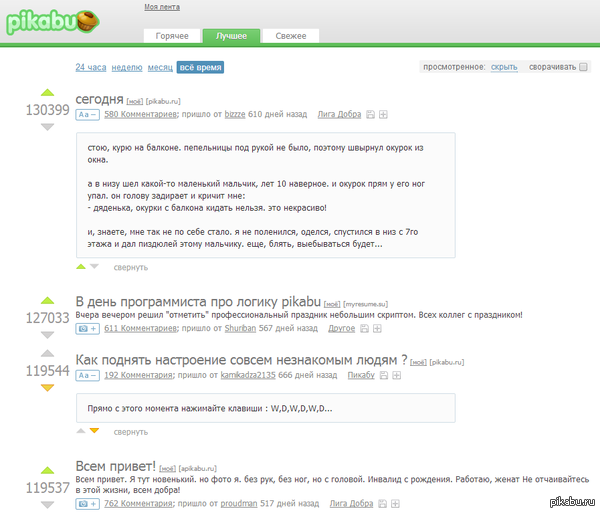Expand the image post with '+' on programmer day post
Screen dimensions: 600x513
tap(87, 328)
